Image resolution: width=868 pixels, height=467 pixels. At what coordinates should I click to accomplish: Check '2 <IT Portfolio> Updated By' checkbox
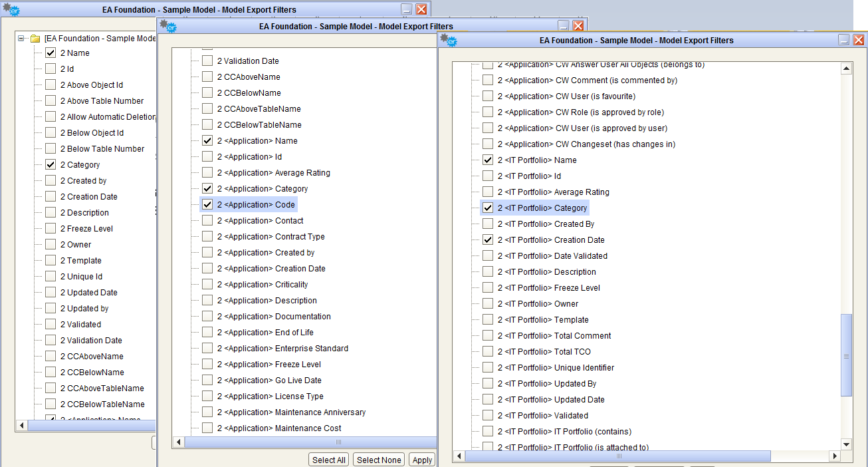[x=488, y=384]
